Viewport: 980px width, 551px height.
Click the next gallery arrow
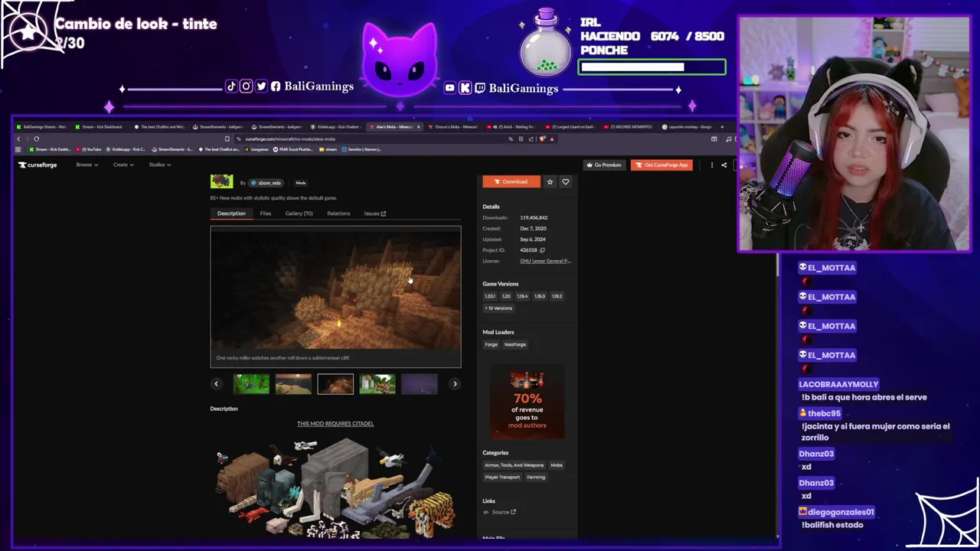(x=455, y=384)
